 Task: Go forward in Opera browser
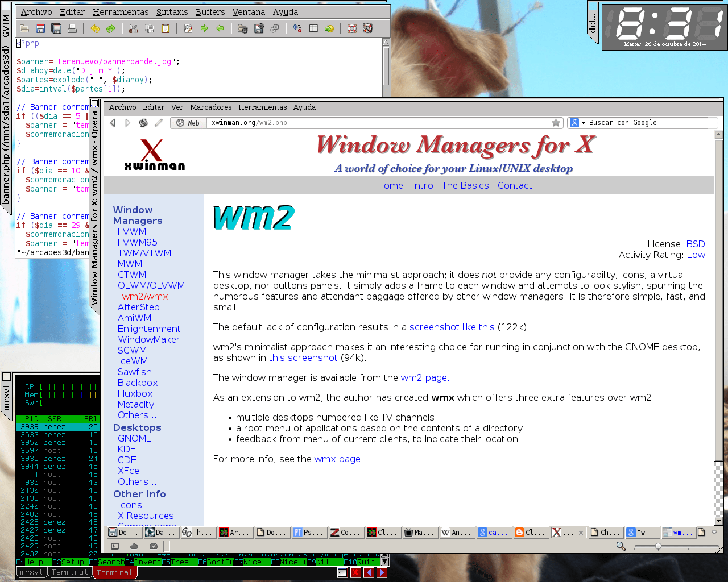click(x=128, y=123)
